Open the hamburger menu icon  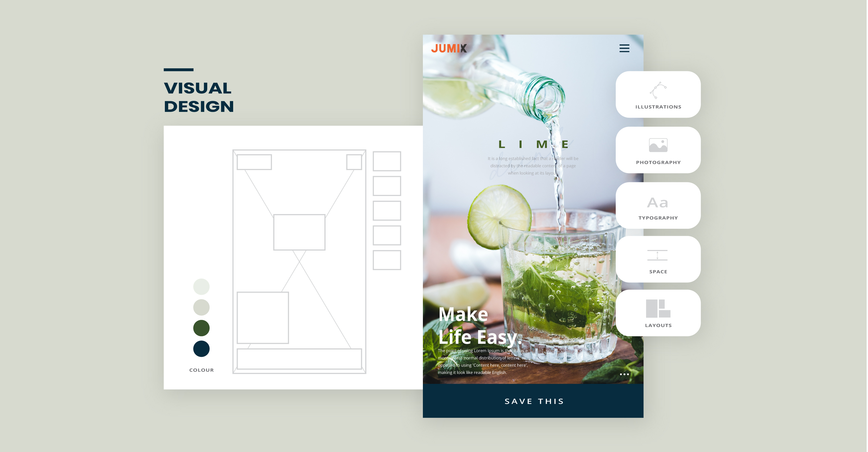(625, 48)
